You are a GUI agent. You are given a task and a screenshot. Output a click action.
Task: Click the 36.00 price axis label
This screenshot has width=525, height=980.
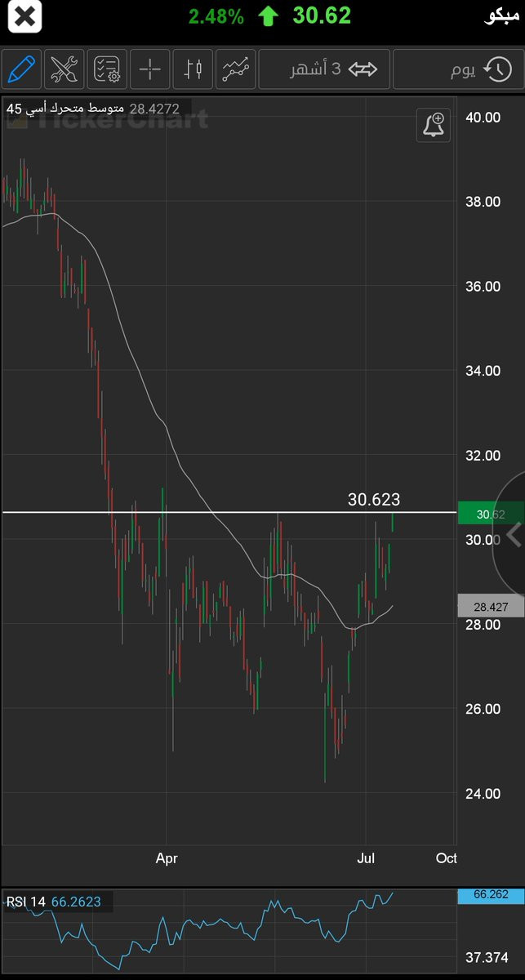point(482,286)
